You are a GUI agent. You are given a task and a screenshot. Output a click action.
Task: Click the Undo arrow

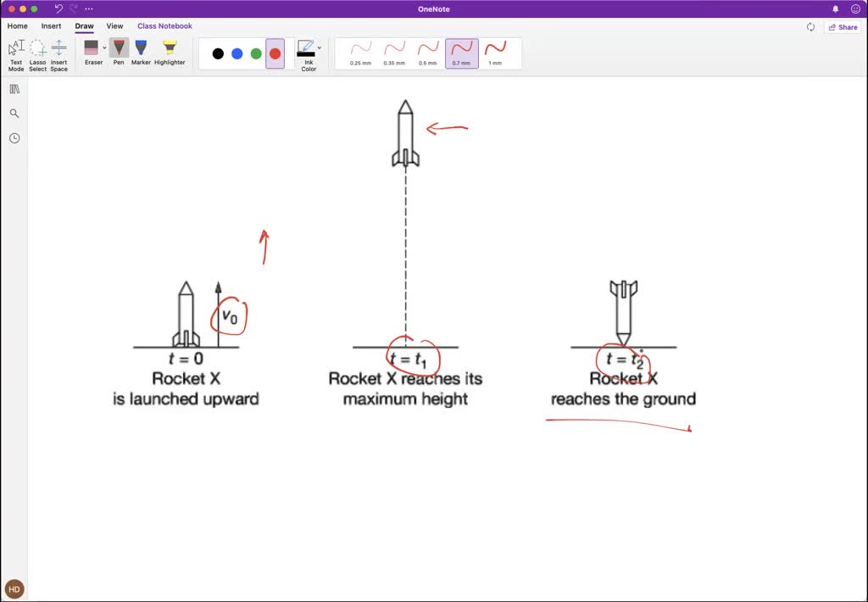click(x=58, y=8)
